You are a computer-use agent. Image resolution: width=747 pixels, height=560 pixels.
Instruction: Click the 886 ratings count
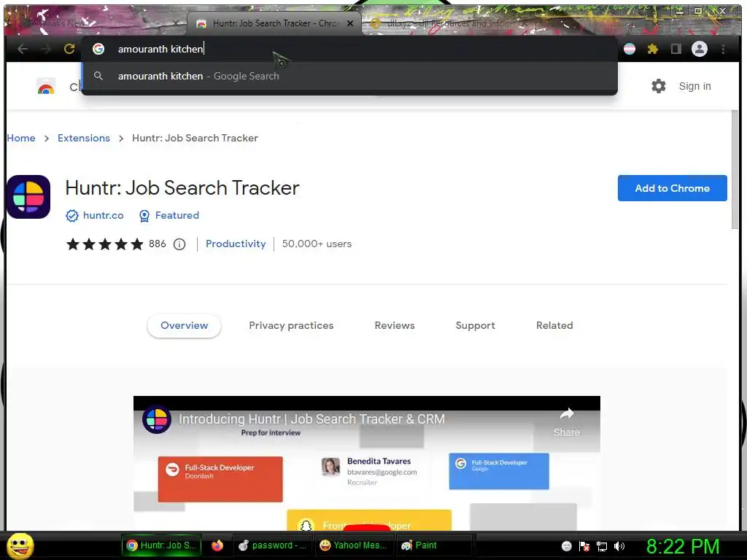[x=158, y=244]
